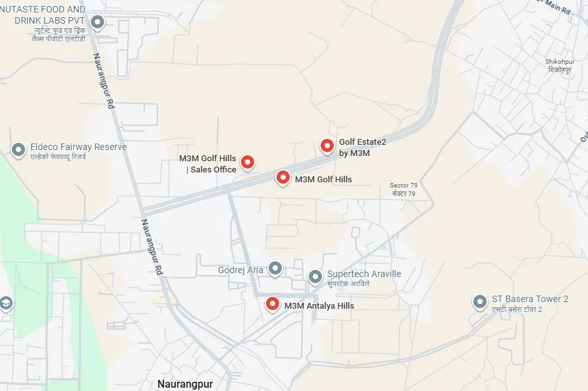
Task: Click the red M3M Golf Hills pin
Action: [282, 178]
